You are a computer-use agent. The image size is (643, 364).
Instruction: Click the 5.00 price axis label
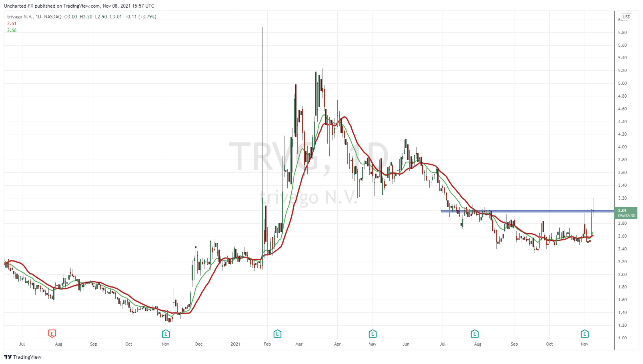(x=622, y=83)
